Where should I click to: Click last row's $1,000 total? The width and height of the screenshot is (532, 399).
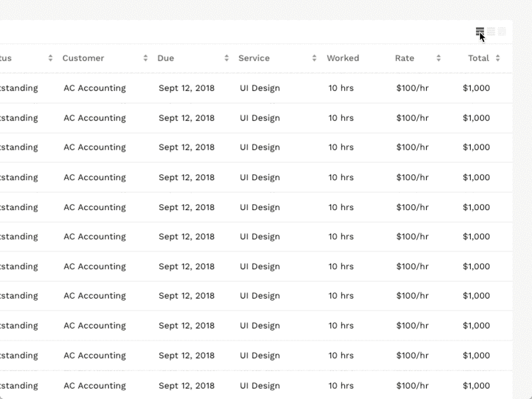tap(476, 386)
